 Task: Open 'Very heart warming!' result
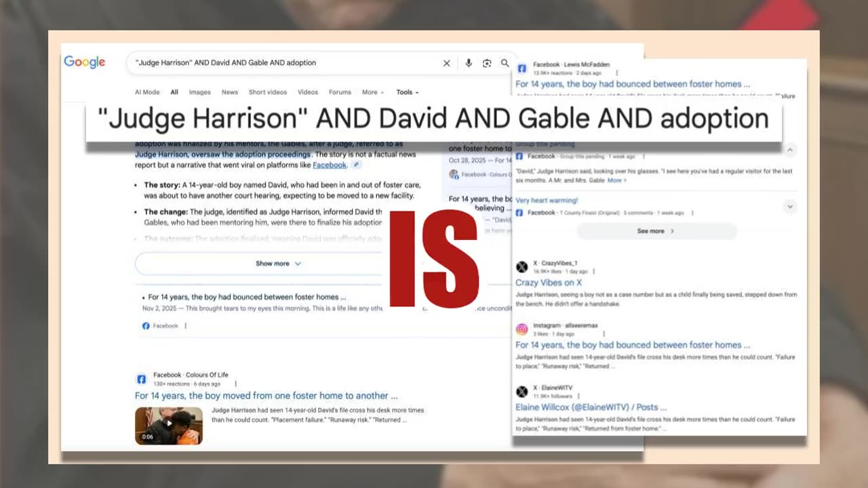[x=547, y=201]
